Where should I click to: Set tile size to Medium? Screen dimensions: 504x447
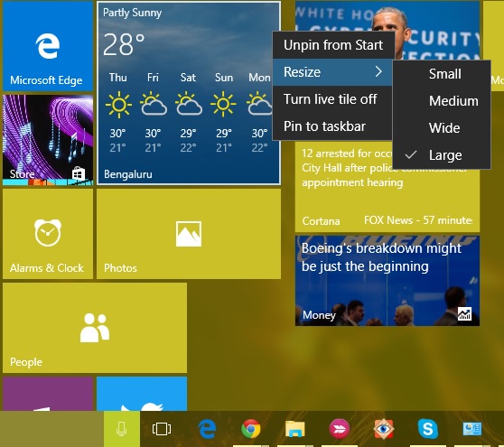[x=442, y=101]
